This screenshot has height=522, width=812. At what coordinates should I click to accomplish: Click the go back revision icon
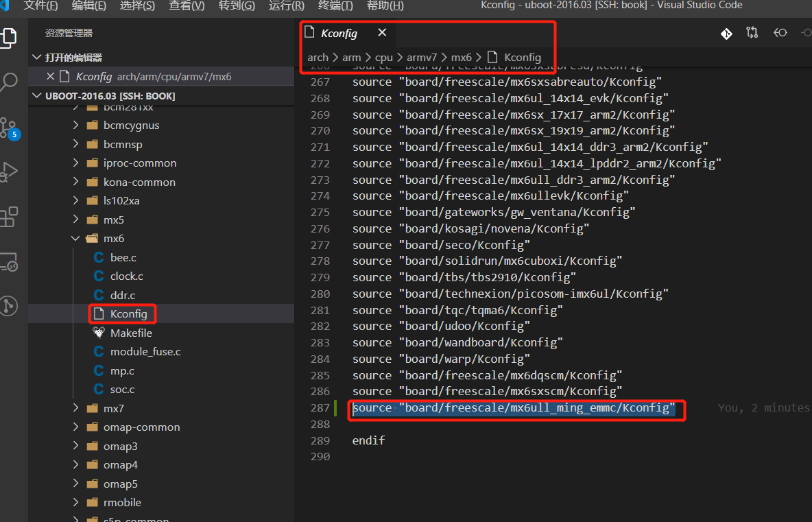click(x=780, y=33)
